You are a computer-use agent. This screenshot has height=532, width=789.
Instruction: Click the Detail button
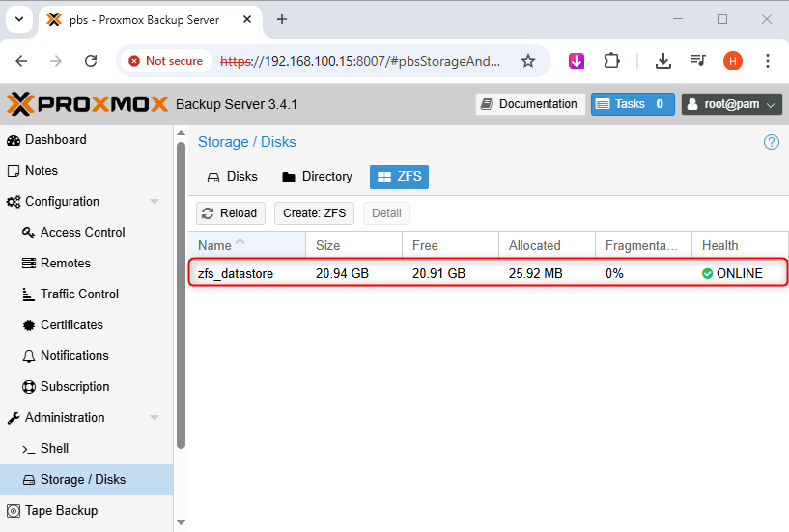point(386,213)
